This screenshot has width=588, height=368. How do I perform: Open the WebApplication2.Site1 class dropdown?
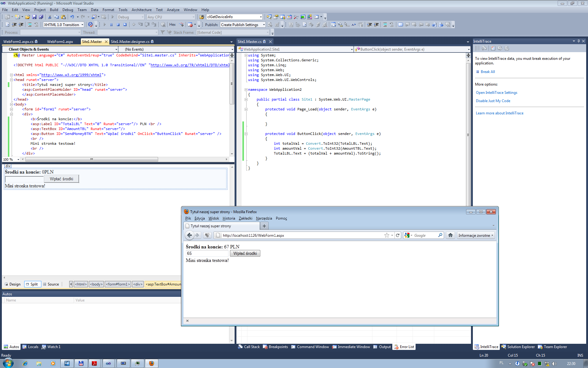tap(296, 49)
